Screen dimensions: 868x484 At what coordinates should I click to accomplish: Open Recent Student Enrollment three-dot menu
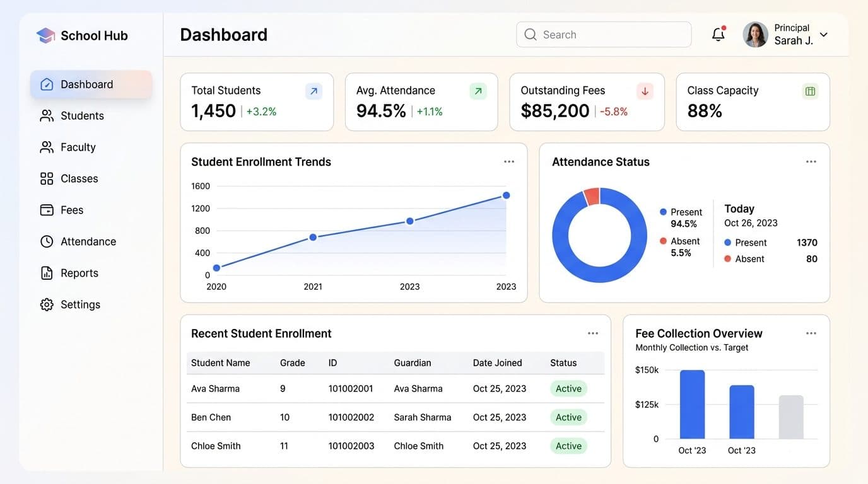pyautogui.click(x=593, y=333)
